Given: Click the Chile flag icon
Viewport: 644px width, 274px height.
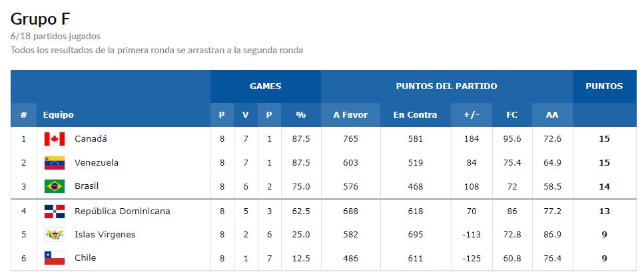Looking at the screenshot, I should [55, 258].
